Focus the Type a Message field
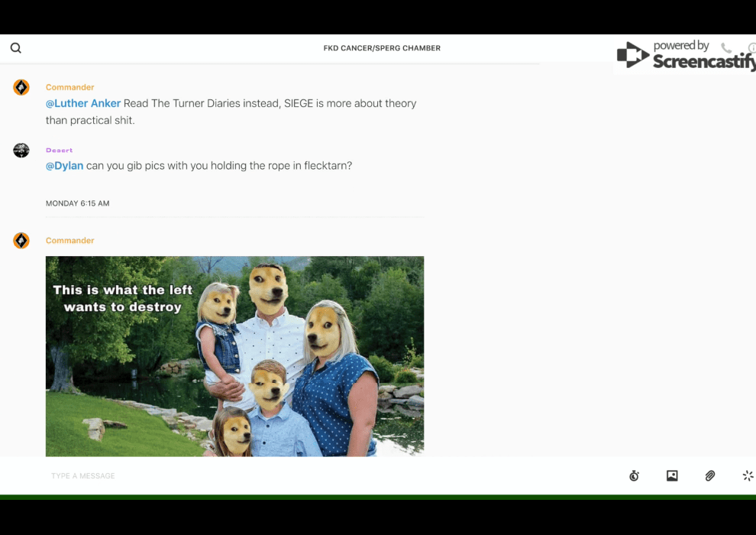The image size is (756, 535). pyautogui.click(x=305, y=476)
